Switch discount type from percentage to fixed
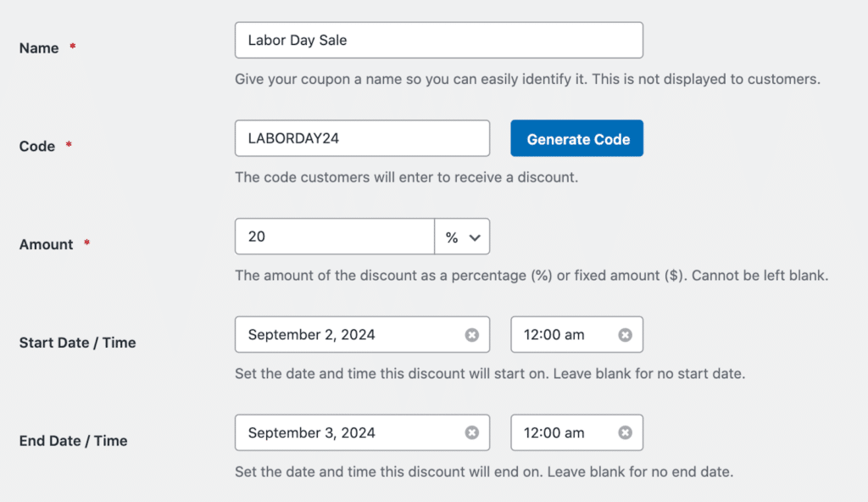 pyautogui.click(x=462, y=236)
